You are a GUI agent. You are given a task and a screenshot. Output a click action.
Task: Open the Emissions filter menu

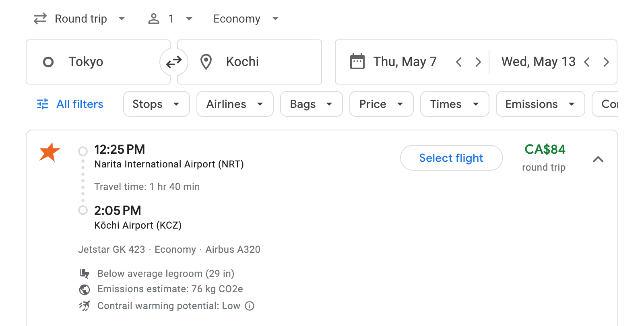(540, 104)
